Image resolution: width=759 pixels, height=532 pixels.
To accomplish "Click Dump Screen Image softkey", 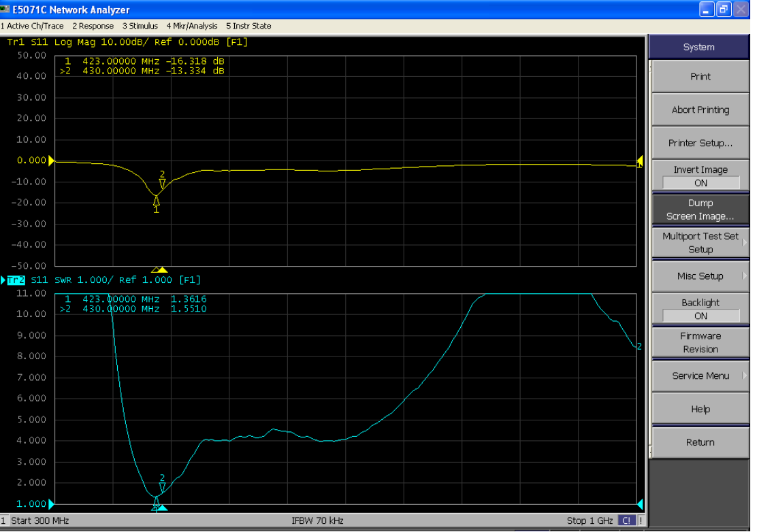I will click(x=700, y=210).
